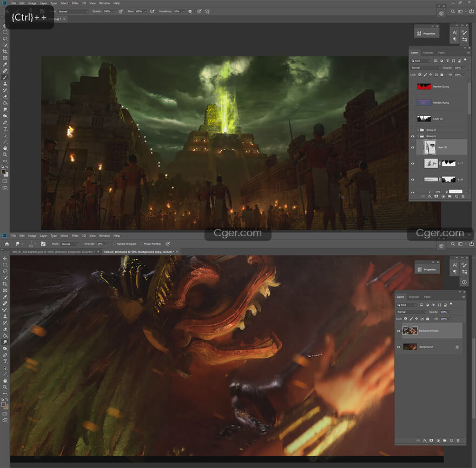Collapse Group 6 in the top Layers panel
The image size is (476, 468).
(x=418, y=136)
